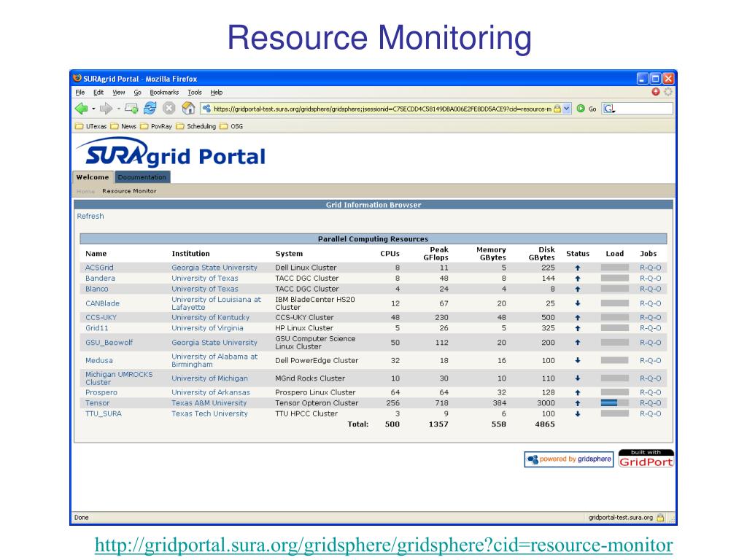
Task: Select the Welcome tab
Action: click(x=93, y=177)
